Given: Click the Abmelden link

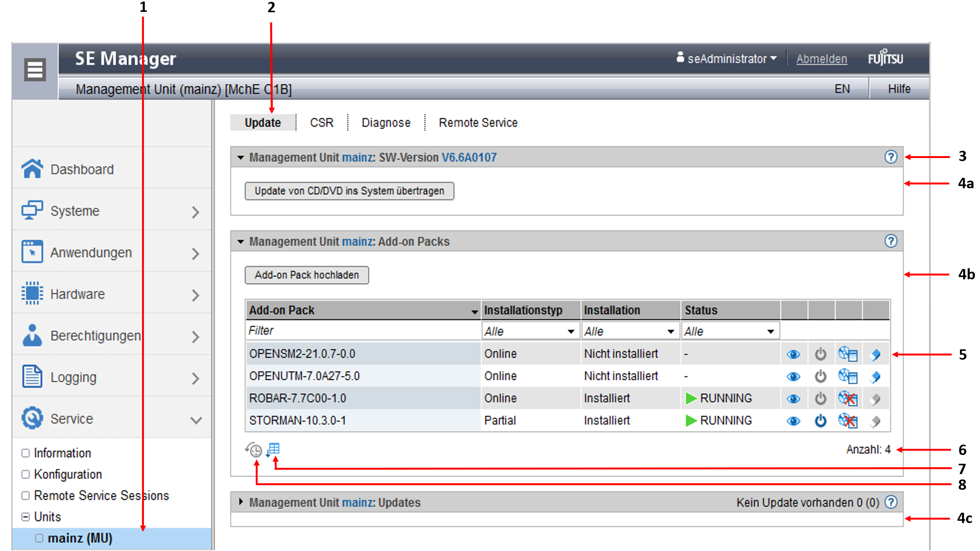Looking at the screenshot, I should [x=822, y=59].
